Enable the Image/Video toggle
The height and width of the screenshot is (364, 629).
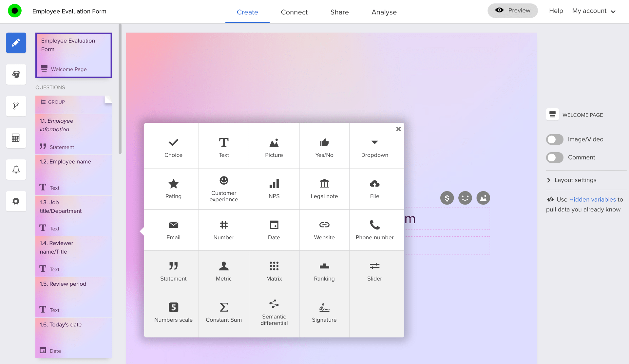click(554, 139)
